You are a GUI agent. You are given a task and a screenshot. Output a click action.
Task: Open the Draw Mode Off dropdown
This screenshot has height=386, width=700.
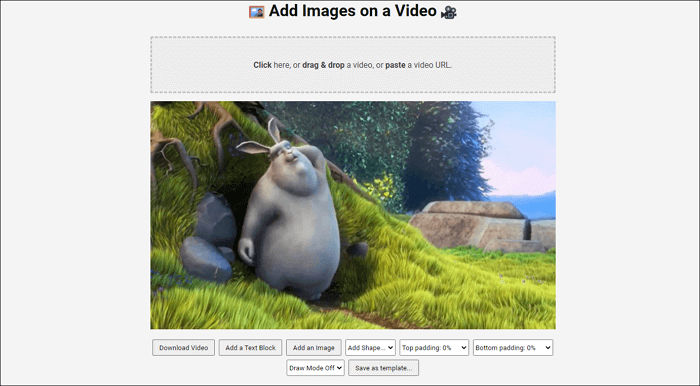[316, 368]
